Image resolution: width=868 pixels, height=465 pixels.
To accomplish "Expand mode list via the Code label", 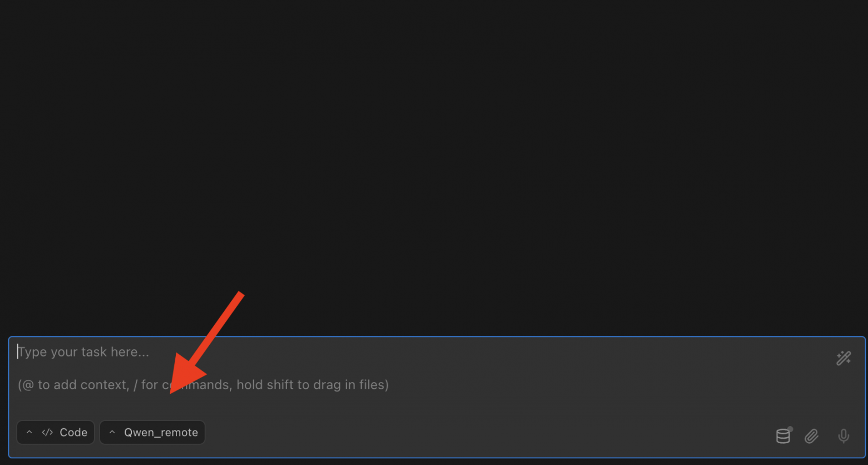I will coord(73,432).
